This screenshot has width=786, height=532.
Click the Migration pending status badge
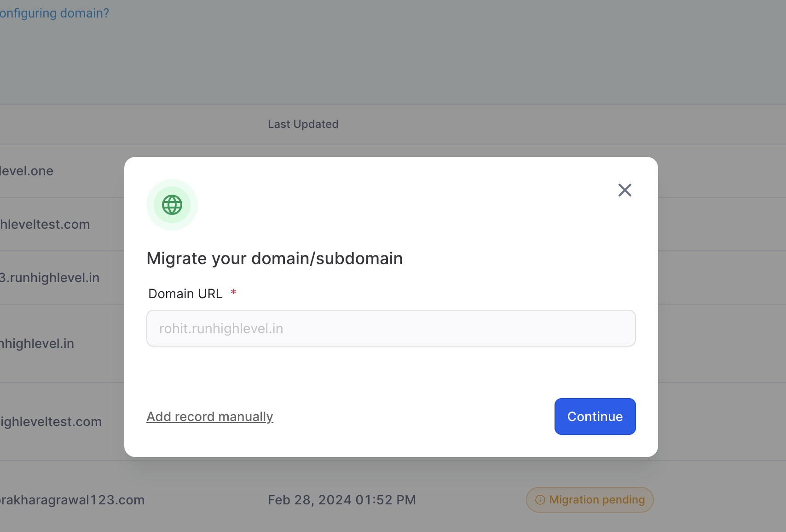pos(589,500)
